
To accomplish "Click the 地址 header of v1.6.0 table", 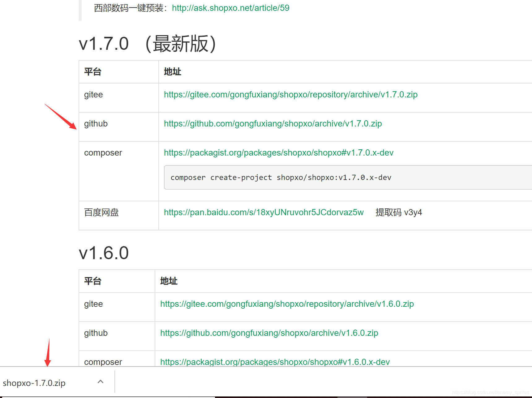I will pos(344,281).
